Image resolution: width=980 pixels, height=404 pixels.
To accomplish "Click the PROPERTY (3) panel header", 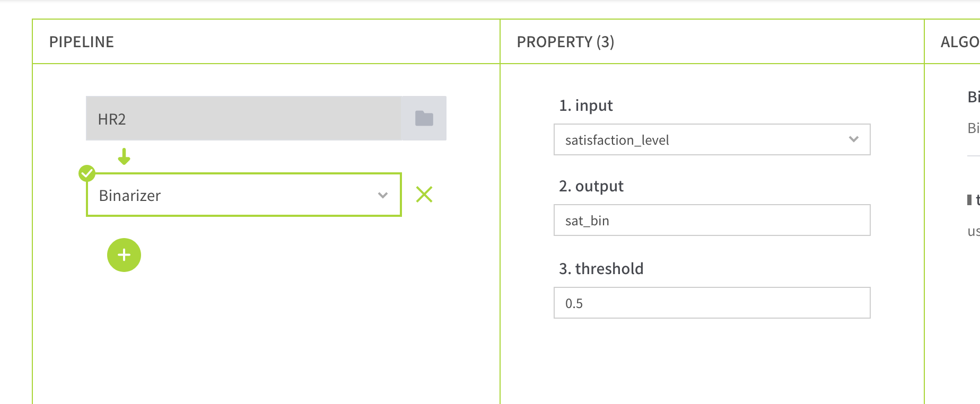I will tap(566, 41).
